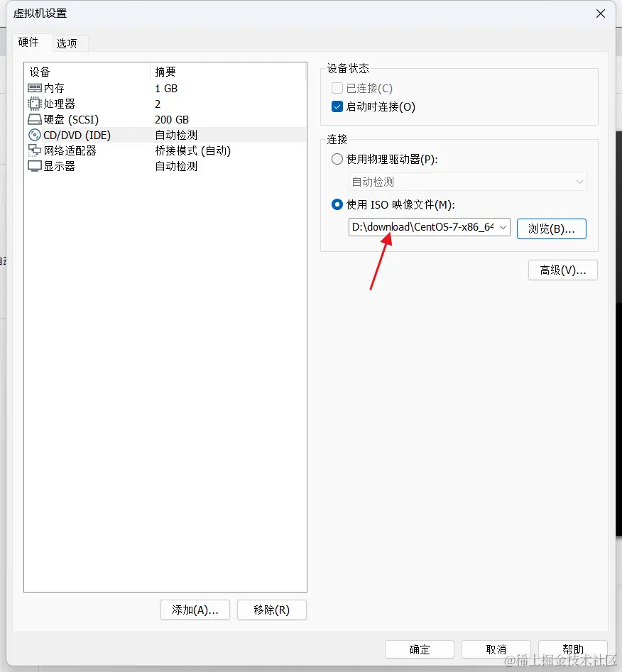Select the CD/DVD (IDE) row label
622x672 pixels.
click(x=77, y=135)
